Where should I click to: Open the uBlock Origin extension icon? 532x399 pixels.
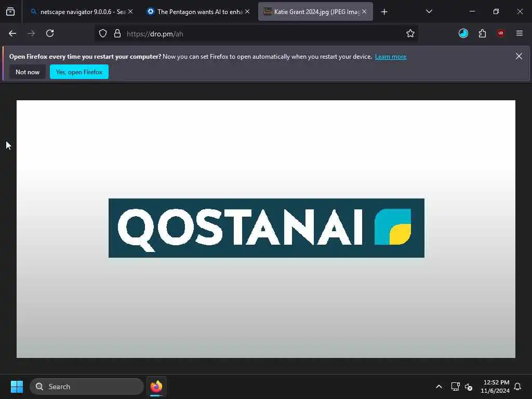pyautogui.click(x=500, y=33)
